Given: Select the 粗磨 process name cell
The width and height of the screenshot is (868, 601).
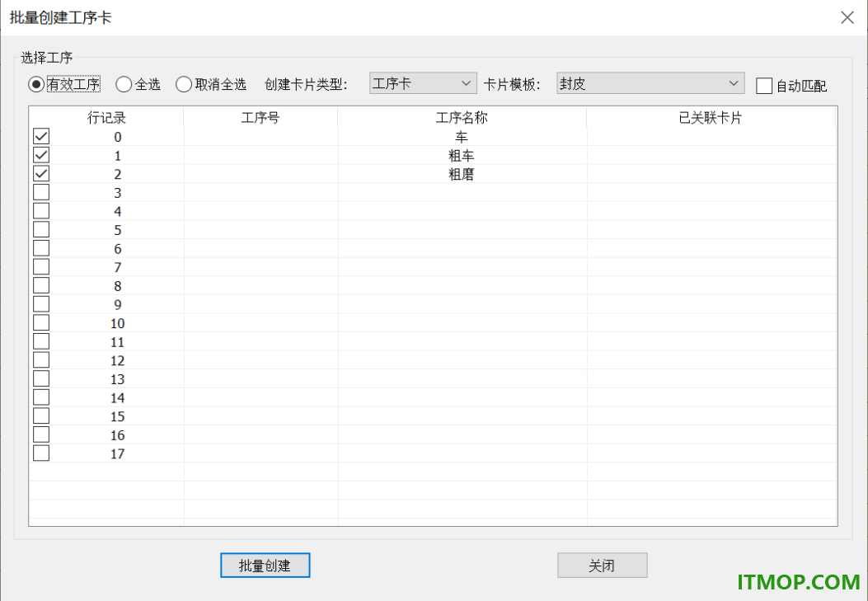Looking at the screenshot, I should [462, 174].
